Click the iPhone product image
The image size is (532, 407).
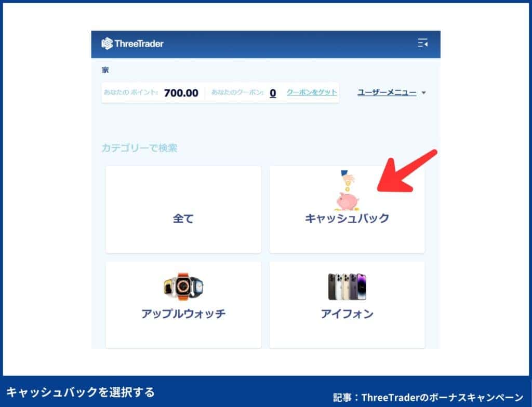(x=347, y=287)
